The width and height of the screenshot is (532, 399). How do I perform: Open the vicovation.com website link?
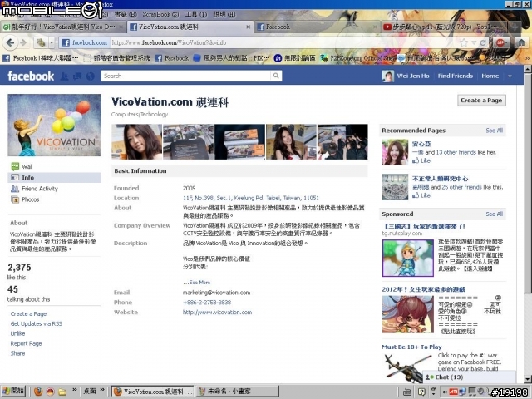(217, 313)
